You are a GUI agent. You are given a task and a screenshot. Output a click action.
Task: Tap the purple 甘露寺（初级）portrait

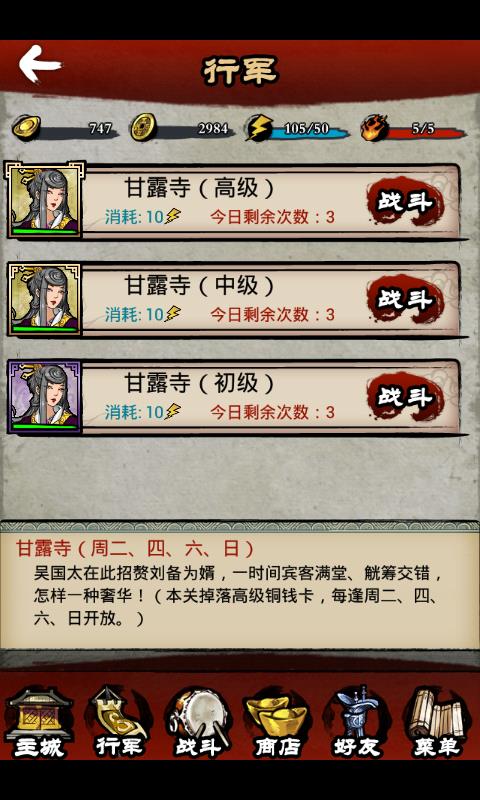tap(44, 397)
